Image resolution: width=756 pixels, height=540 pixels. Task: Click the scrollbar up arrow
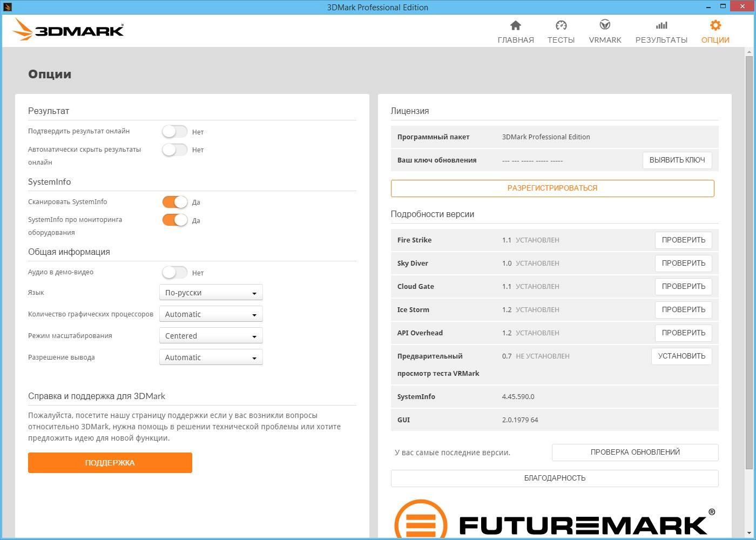point(749,51)
